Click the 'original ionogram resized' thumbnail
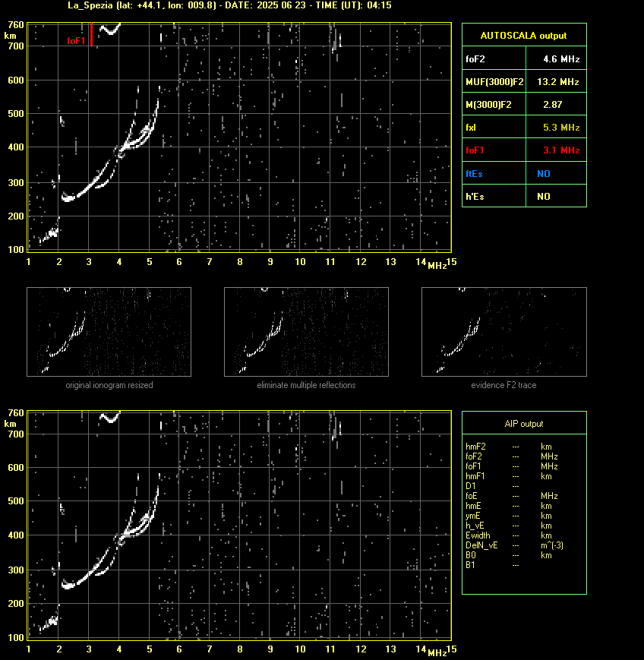644x660 pixels. coord(109,332)
